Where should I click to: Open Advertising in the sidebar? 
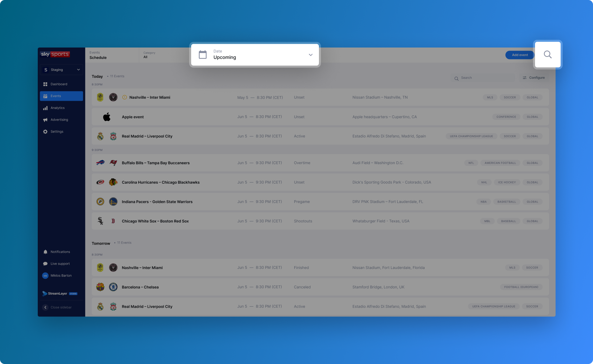[61, 120]
